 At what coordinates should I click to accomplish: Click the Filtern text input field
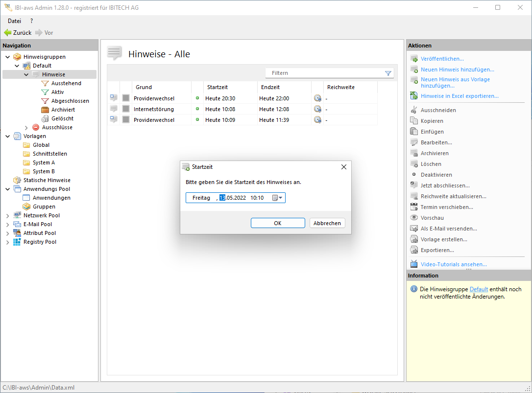[323, 73]
